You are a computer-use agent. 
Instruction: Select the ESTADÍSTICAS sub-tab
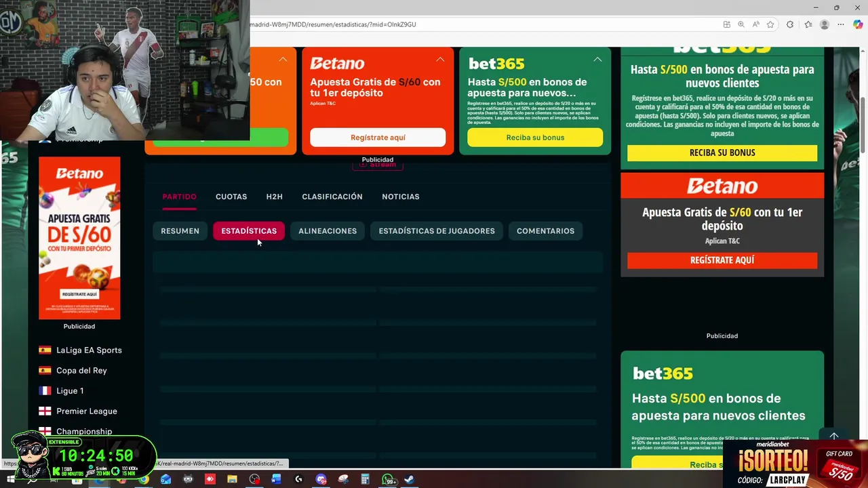click(249, 231)
